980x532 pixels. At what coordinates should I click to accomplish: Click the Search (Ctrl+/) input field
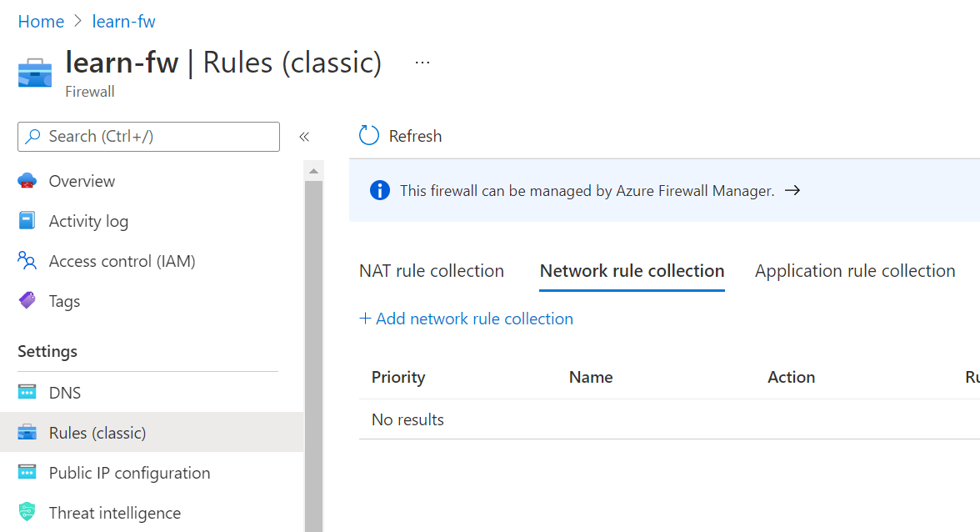[148, 136]
